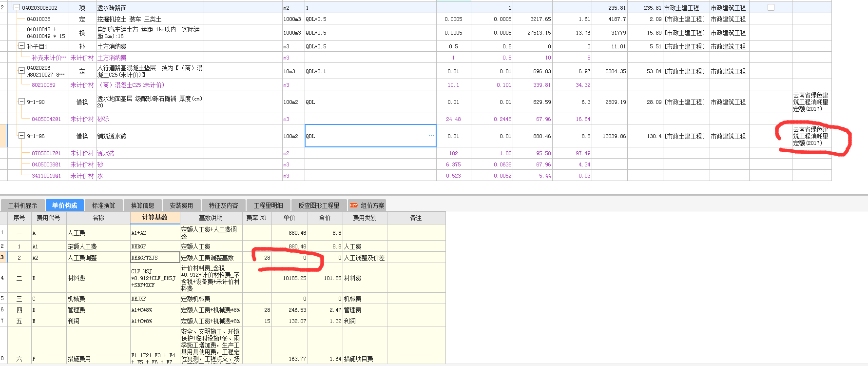Click the 04010038 quota code
868x366 pixels.
point(39,19)
